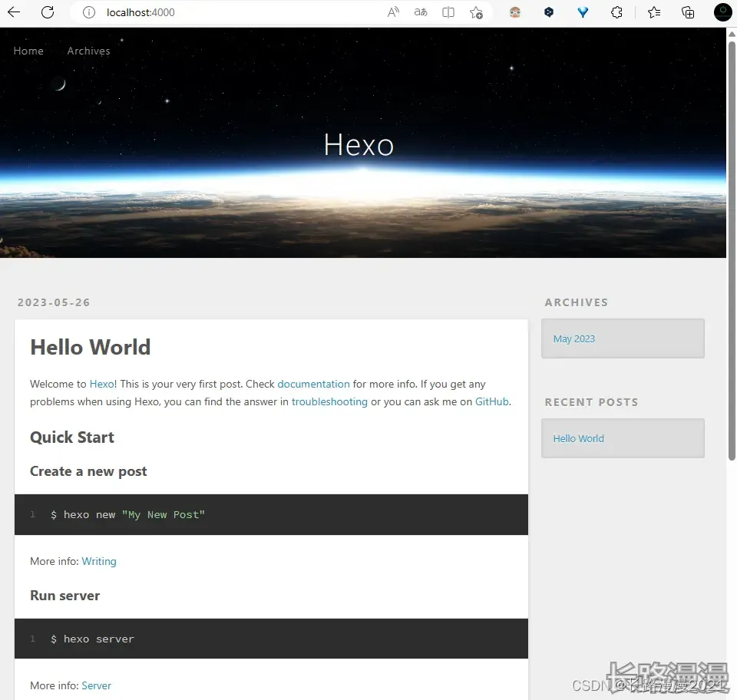Open the blue V-shaped extension icon

(583, 12)
